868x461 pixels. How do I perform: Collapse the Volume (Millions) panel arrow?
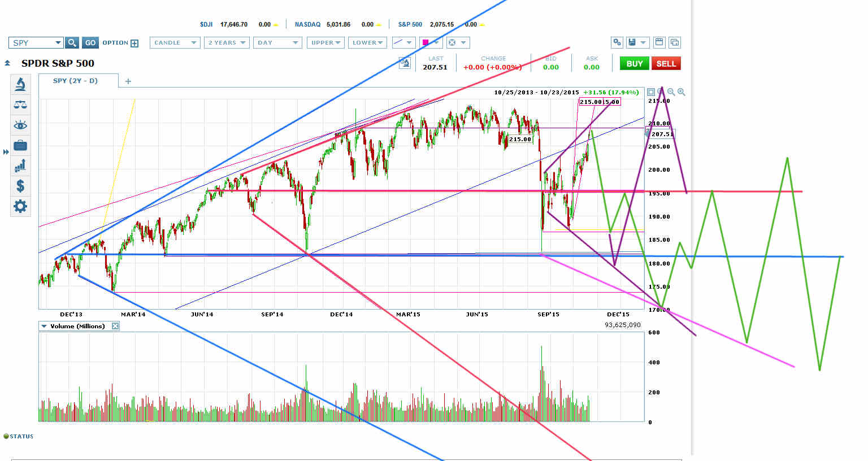[44, 326]
